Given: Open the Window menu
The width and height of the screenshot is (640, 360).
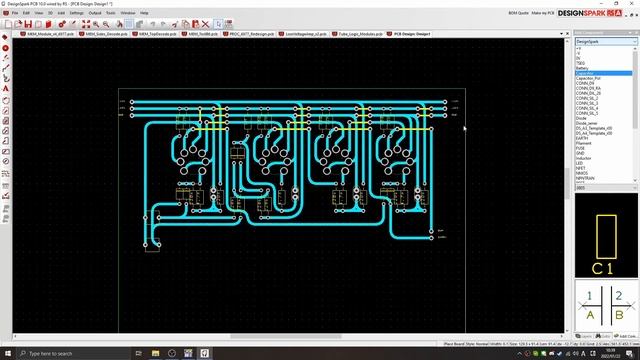Looking at the screenshot, I should point(128,13).
